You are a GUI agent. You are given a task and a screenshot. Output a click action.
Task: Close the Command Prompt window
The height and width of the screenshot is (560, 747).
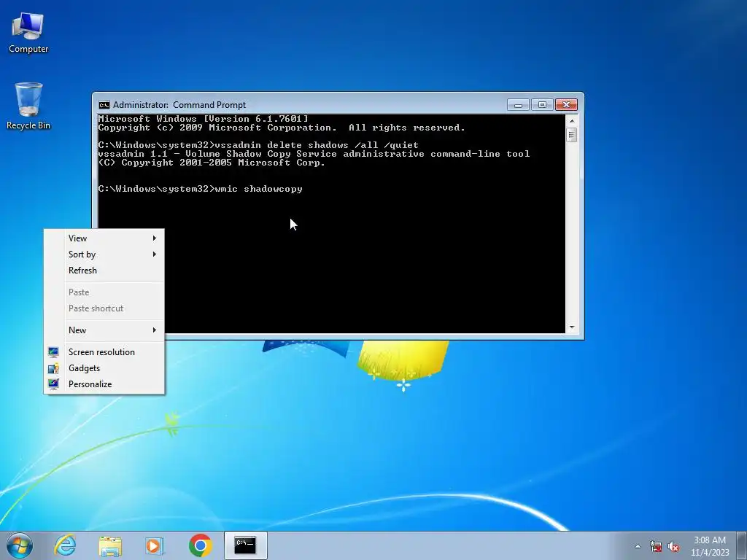[x=566, y=105]
